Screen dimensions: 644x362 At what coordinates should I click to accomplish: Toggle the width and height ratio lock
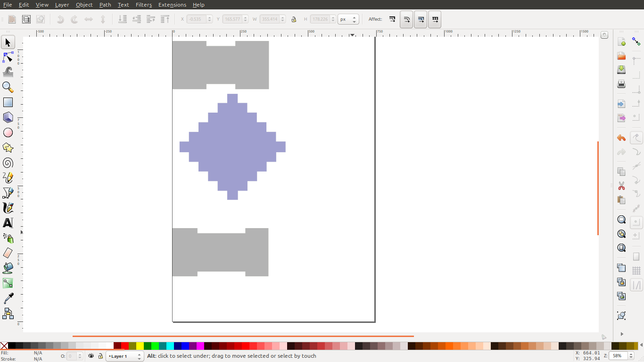(x=294, y=19)
